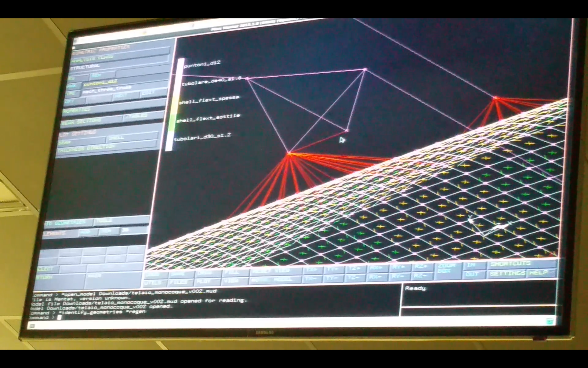Click the truss node near the mouse cursor
Image resolution: width=588 pixels, height=368 pixels.
(347, 131)
